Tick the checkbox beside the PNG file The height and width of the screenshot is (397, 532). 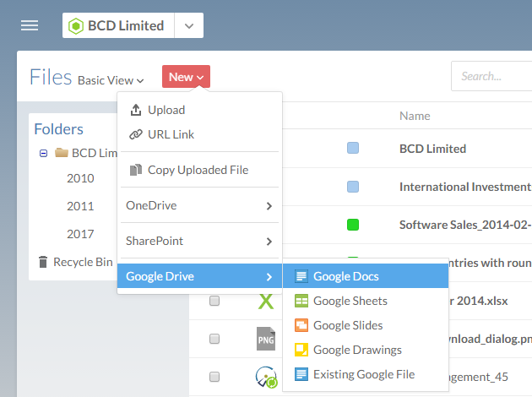tap(214, 339)
